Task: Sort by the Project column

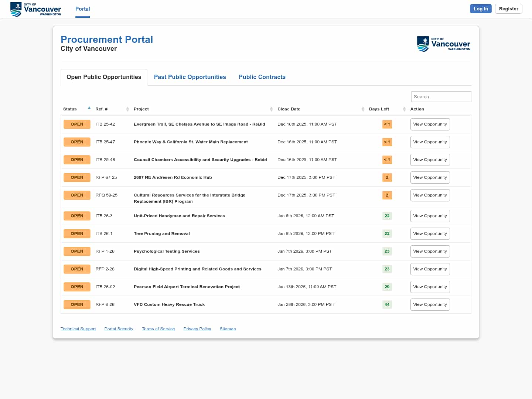Action: (271, 109)
